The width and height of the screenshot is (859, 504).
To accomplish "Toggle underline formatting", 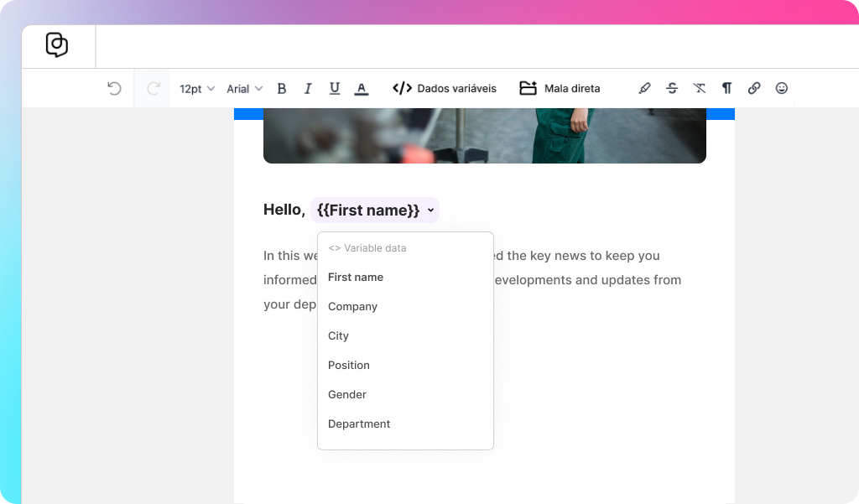I will (x=334, y=88).
